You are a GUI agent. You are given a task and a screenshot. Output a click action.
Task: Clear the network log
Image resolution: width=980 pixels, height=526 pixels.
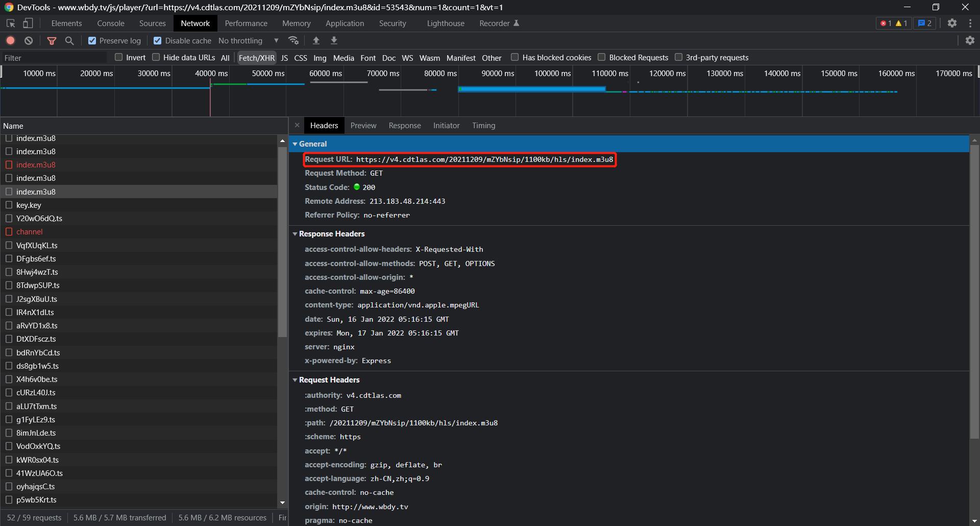pyautogui.click(x=29, y=40)
